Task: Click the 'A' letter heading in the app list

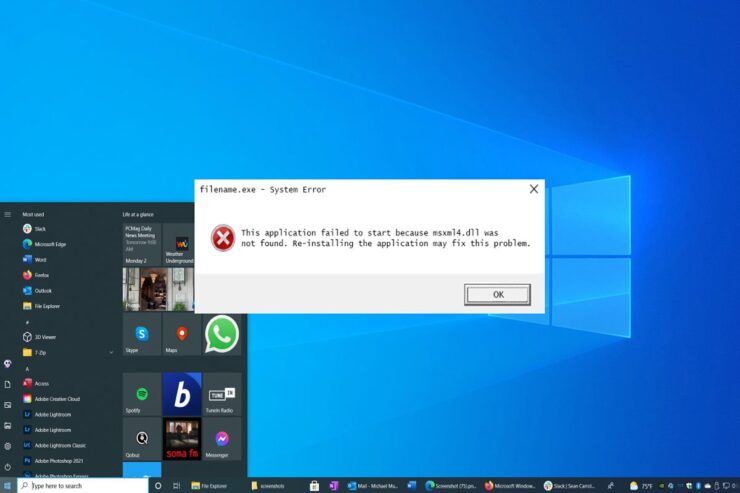Action: 27,369
